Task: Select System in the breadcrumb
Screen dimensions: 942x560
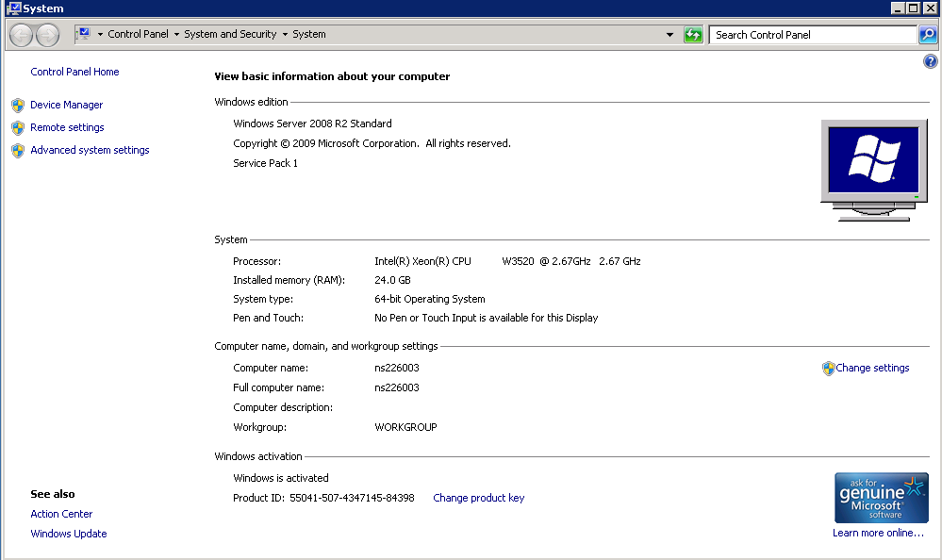Action: point(308,34)
